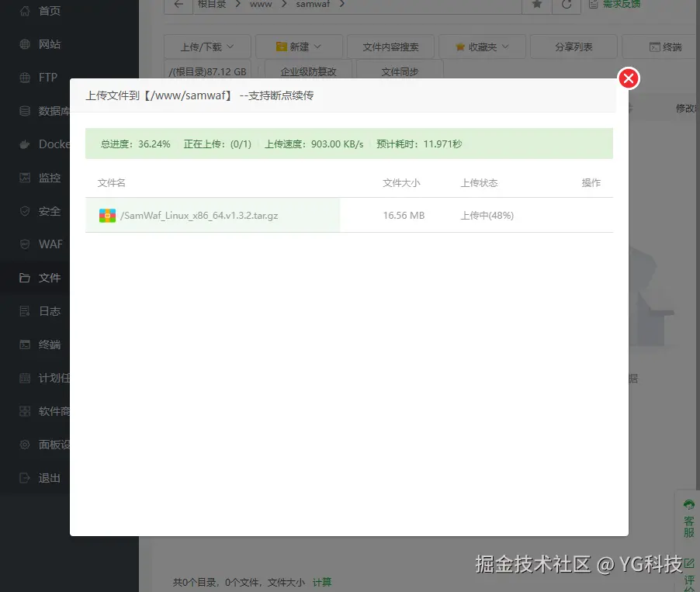Open the 收藏夹 favorites dropdown
The height and width of the screenshot is (592, 700).
click(x=482, y=47)
